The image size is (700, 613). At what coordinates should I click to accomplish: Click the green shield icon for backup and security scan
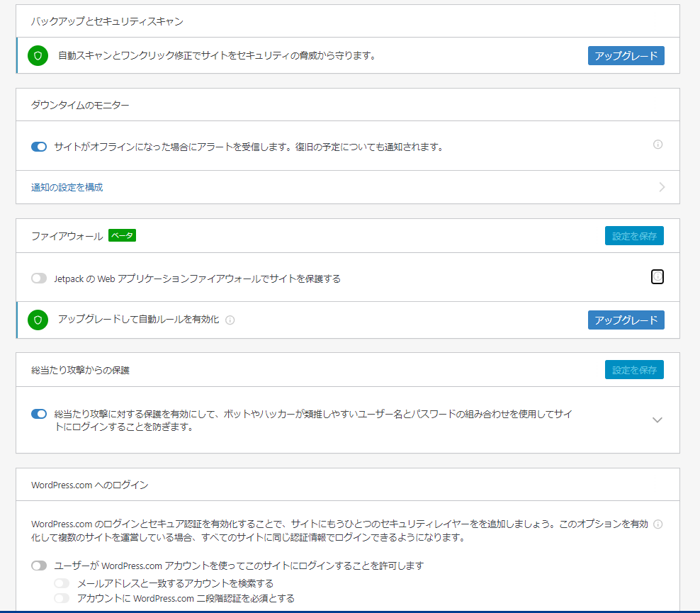(x=38, y=56)
